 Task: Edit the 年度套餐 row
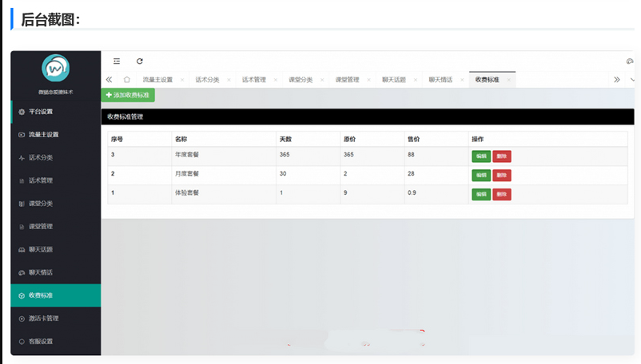click(481, 156)
